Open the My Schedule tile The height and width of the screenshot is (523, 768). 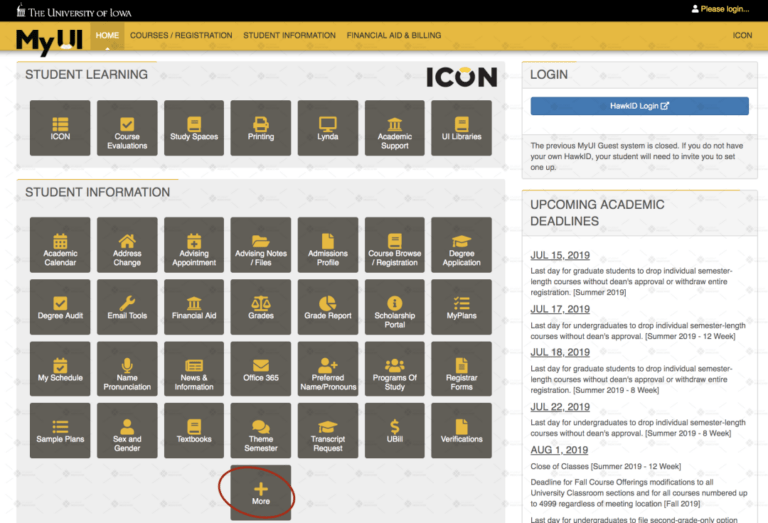60,369
